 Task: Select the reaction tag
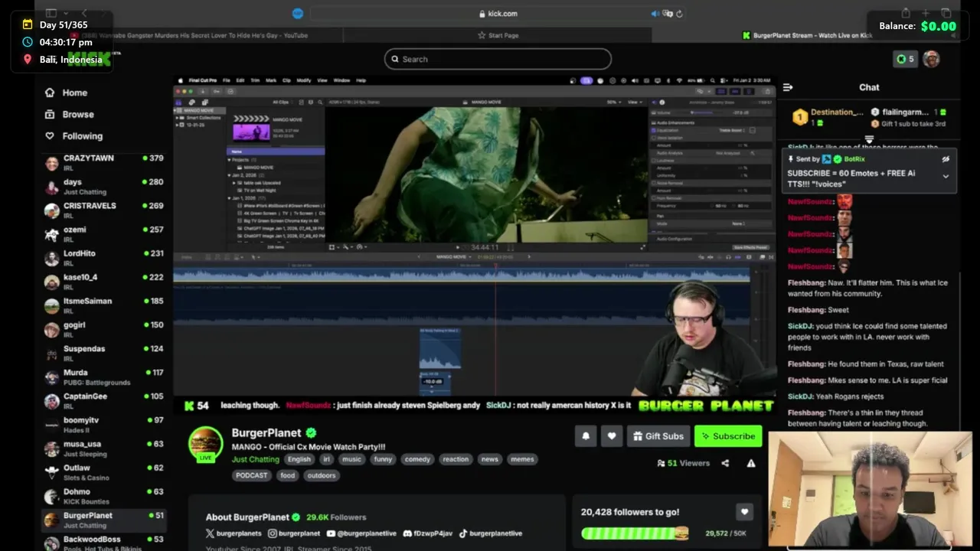[456, 459]
